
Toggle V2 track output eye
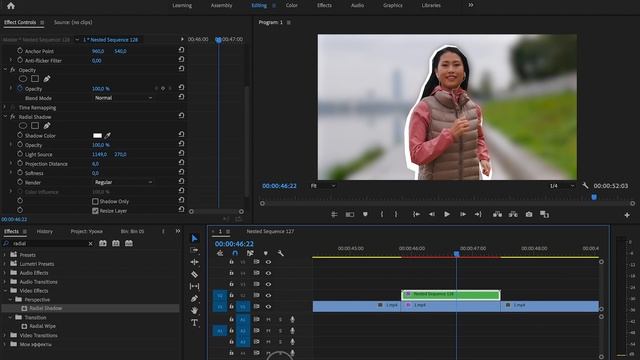[x=268, y=295]
